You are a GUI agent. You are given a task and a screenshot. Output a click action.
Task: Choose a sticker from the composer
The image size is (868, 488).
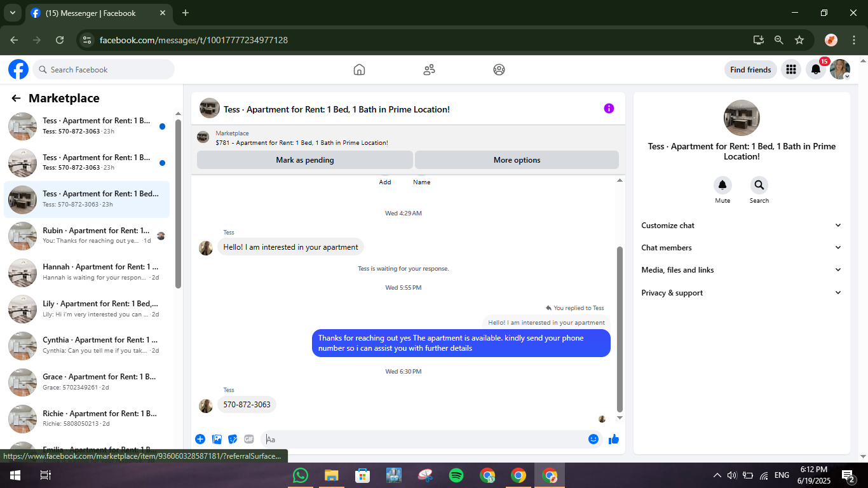pyautogui.click(x=233, y=439)
